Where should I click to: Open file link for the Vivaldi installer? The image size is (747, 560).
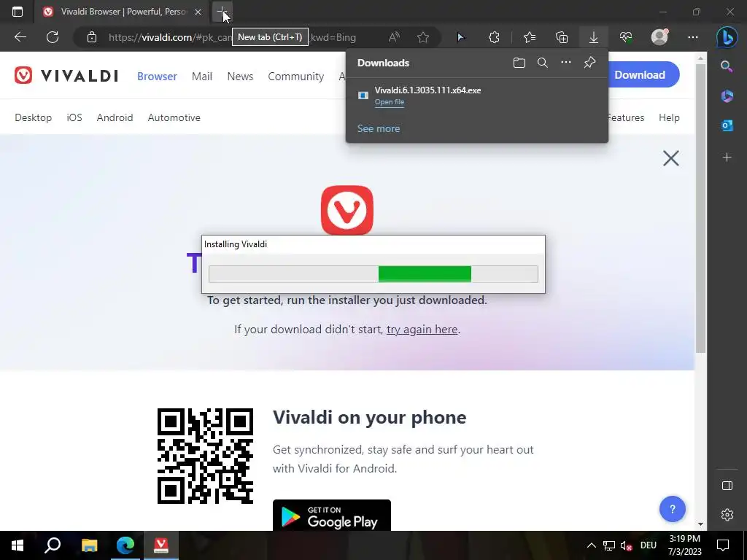click(x=390, y=102)
